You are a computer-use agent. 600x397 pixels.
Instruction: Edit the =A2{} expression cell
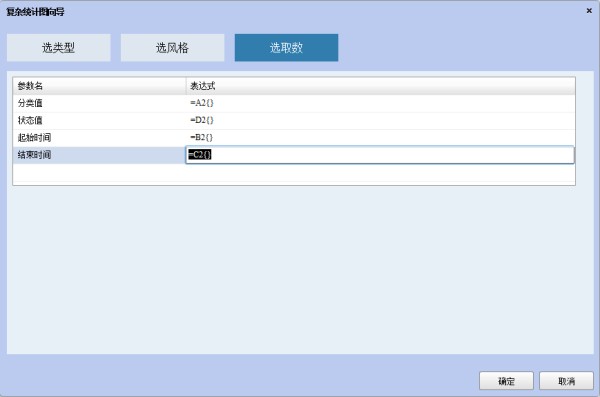click(380, 103)
